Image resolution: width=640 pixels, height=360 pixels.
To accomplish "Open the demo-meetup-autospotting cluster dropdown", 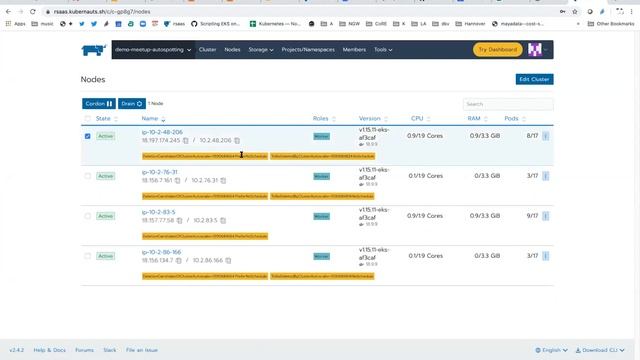I will pyautogui.click(x=153, y=50).
